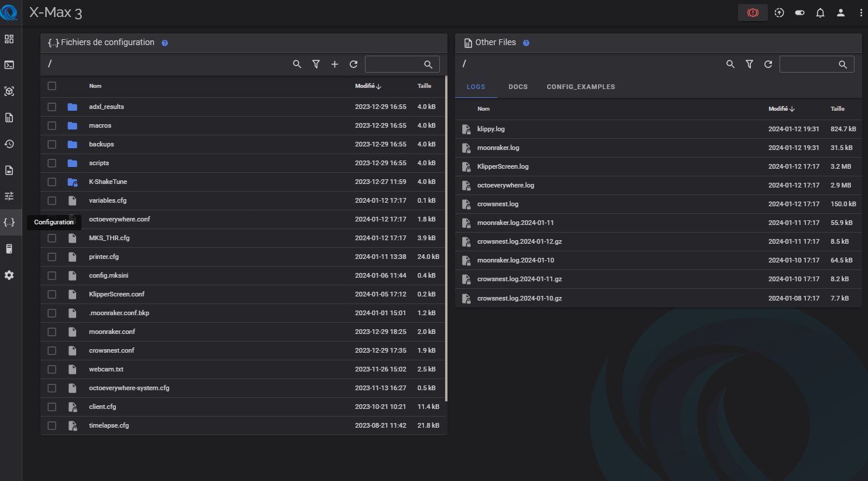
Task: Sort Other Files by Nom column
Action: tap(483, 108)
